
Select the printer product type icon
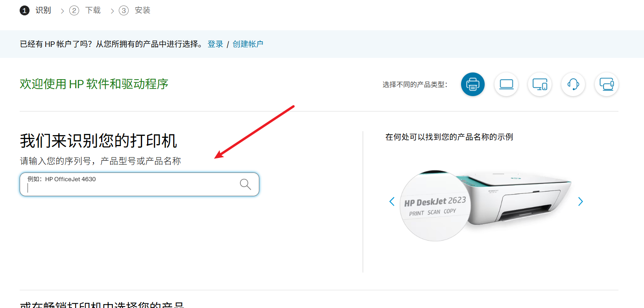(472, 84)
